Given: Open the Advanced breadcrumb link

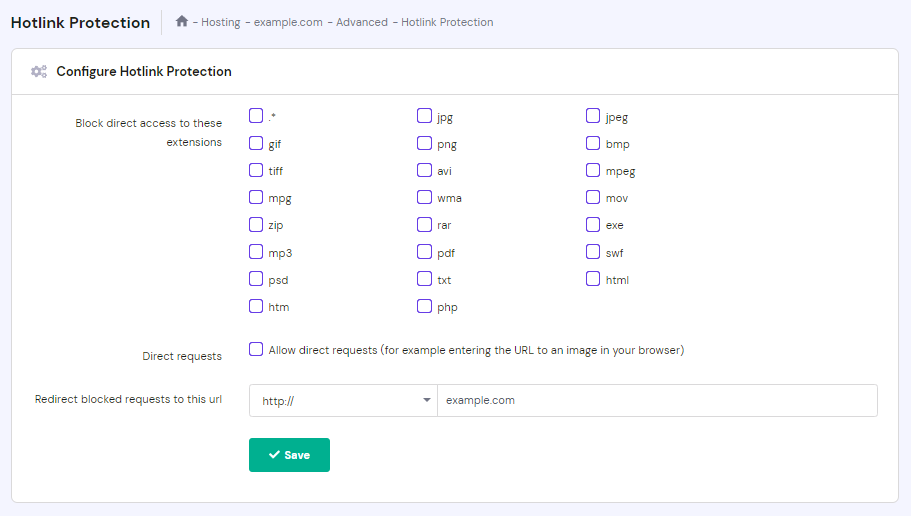Looking at the screenshot, I should click(x=361, y=22).
